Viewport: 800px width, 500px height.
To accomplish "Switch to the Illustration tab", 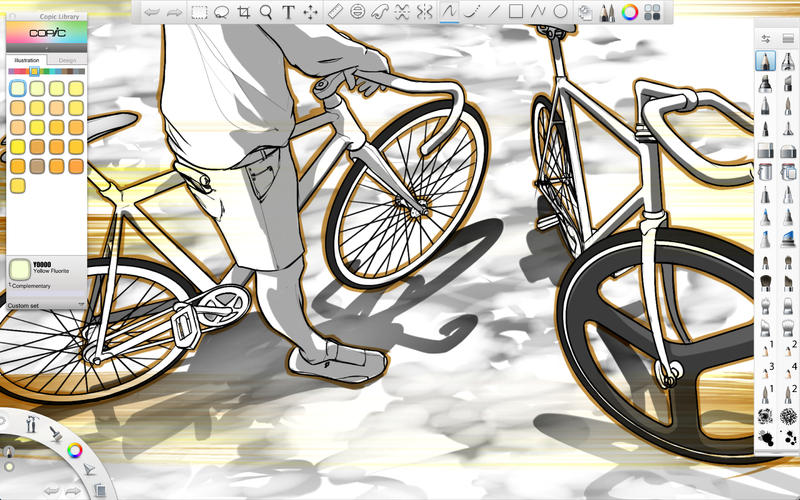I will click(x=26, y=60).
